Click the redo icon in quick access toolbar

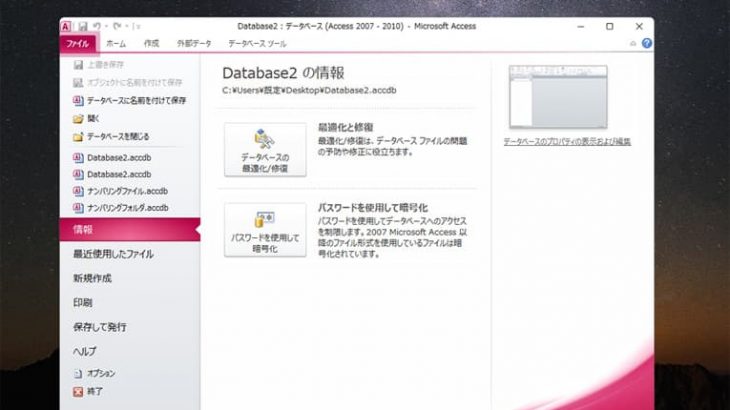point(117,26)
